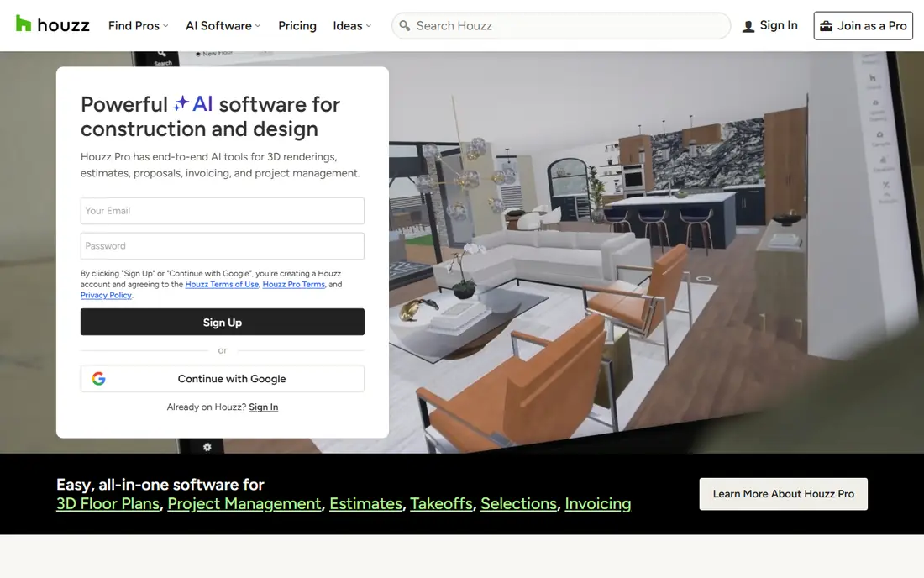Expand the Find Pros menu

tap(139, 26)
